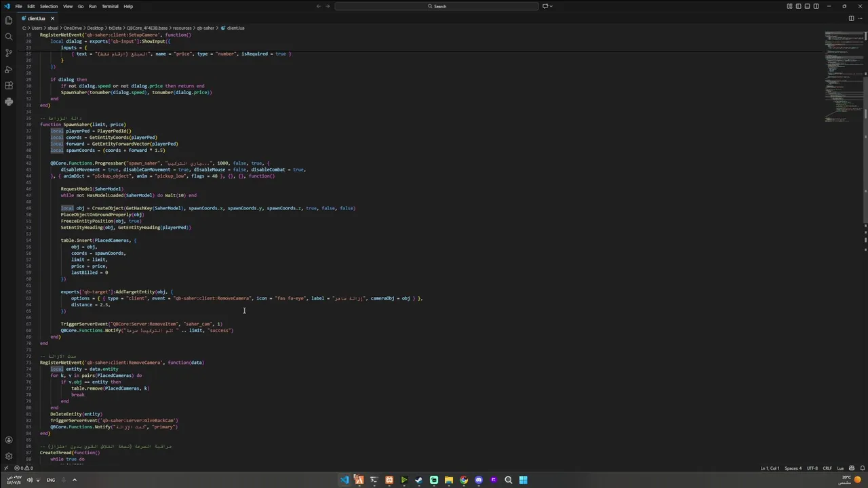Screen dimensions: 868x488
Task: Open File Explorer from taskbar
Action: click(x=448, y=480)
